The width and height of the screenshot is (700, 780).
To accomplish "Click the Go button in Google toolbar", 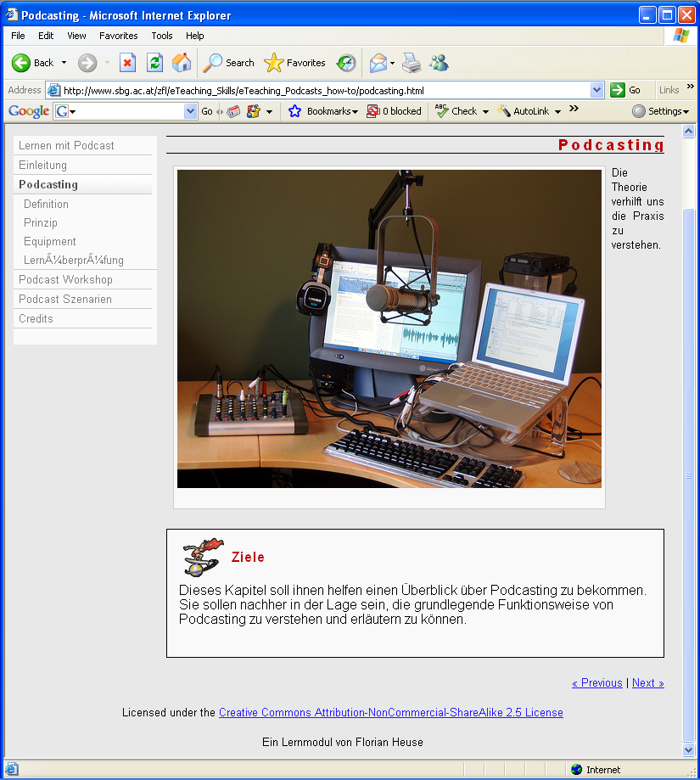I will coord(207,111).
